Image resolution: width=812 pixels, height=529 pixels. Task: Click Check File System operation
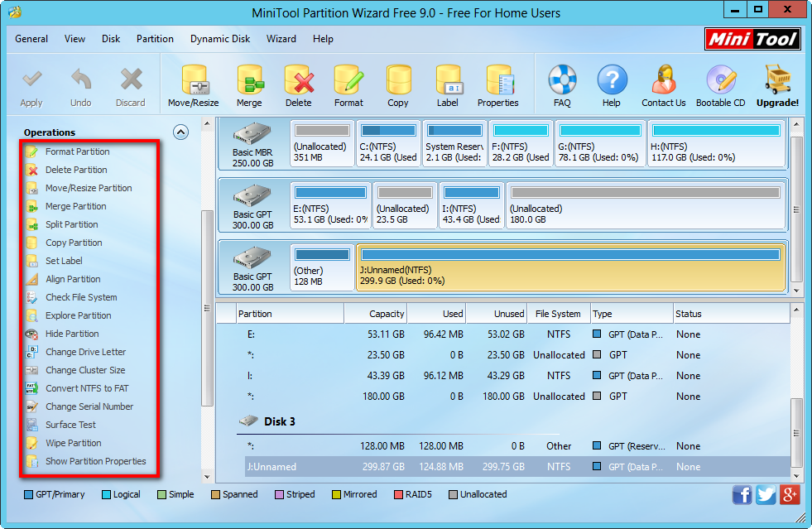point(81,297)
